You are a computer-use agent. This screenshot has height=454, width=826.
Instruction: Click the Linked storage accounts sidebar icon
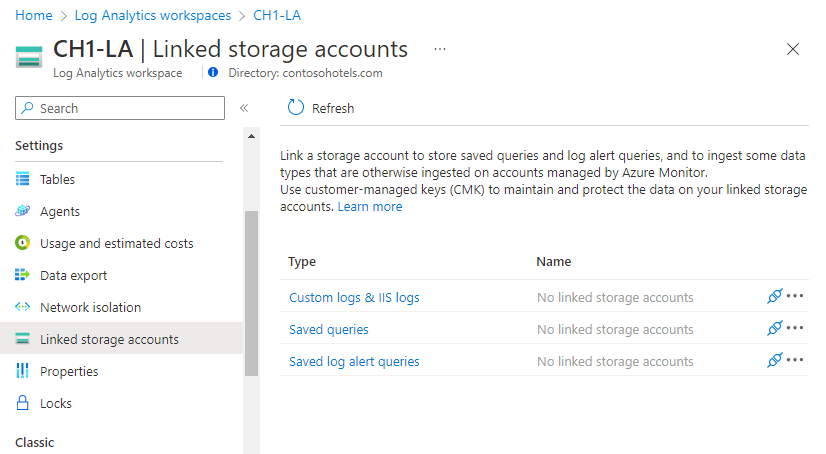click(x=22, y=339)
